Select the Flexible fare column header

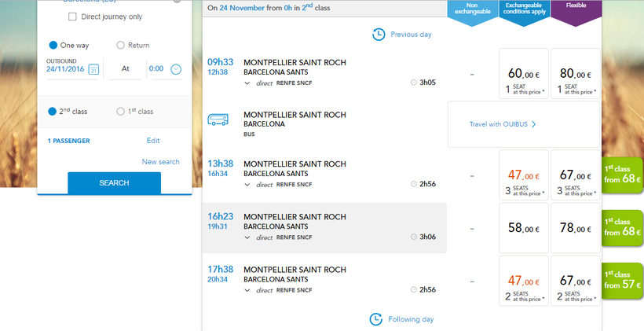576,12
